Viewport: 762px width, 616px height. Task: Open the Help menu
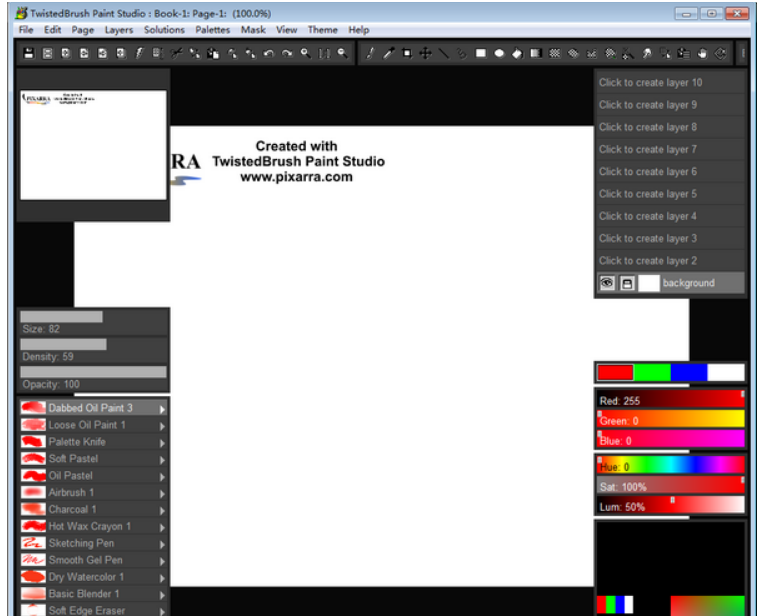pyautogui.click(x=359, y=30)
